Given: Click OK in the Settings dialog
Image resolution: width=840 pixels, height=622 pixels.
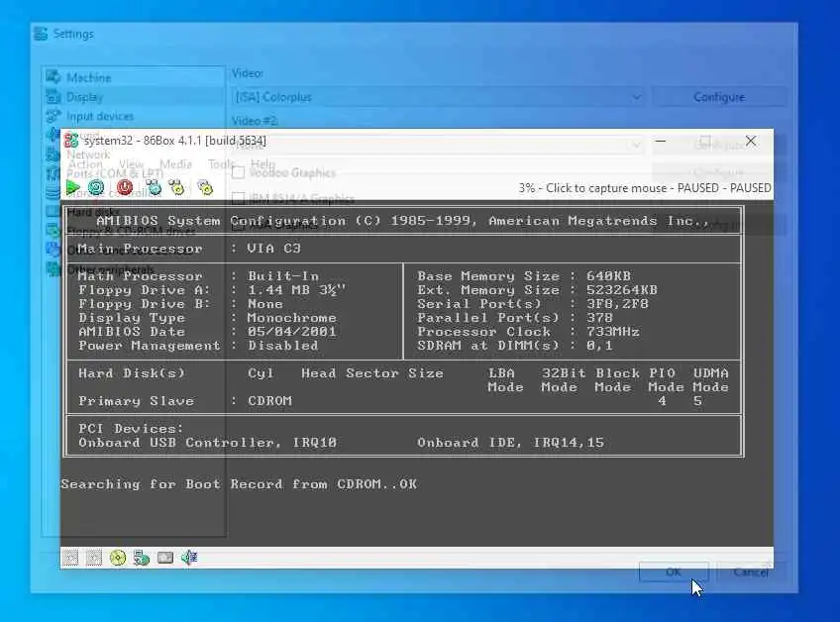Looking at the screenshot, I should click(674, 572).
